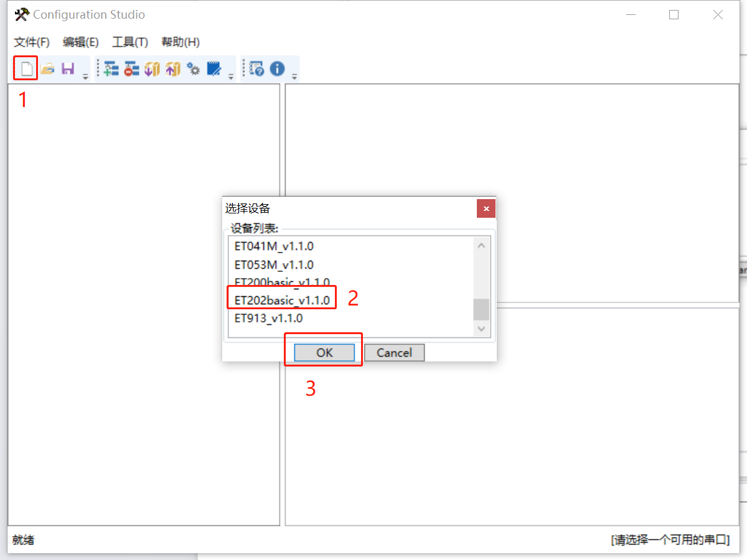
Task: Select ET053M_v1.1.0 in device list
Action: [x=274, y=264]
